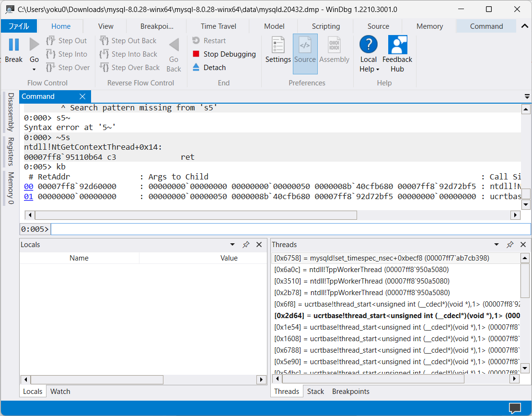Detach from the target
The height and width of the screenshot is (416, 532).
[209, 68]
